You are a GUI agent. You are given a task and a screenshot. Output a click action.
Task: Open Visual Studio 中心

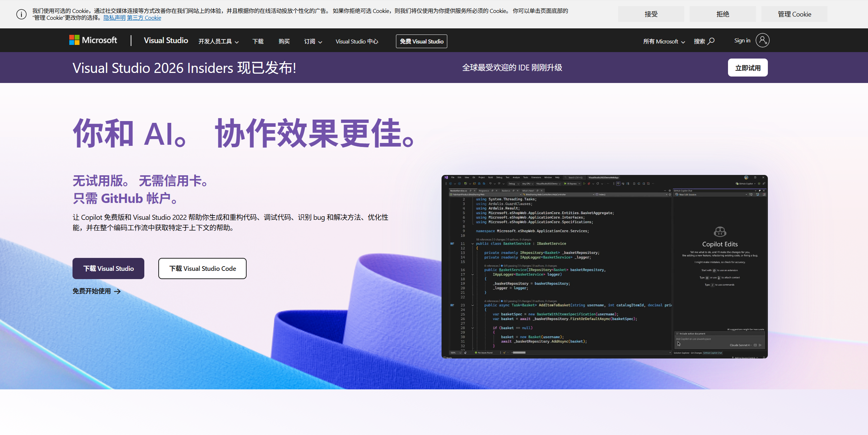pos(356,41)
